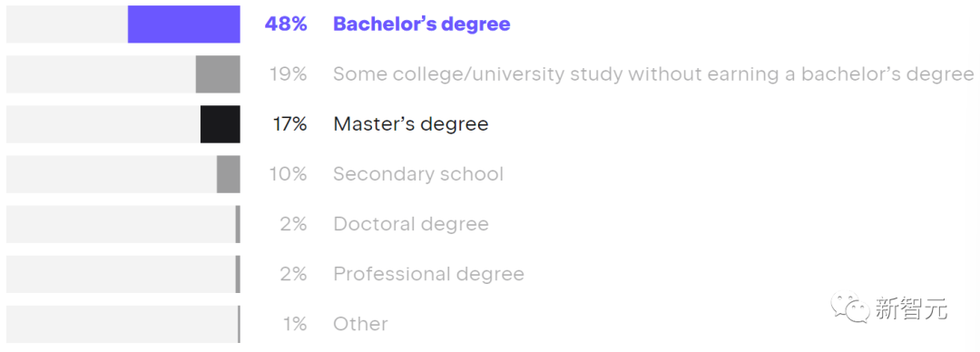Select the Secondary school label

tap(418, 174)
